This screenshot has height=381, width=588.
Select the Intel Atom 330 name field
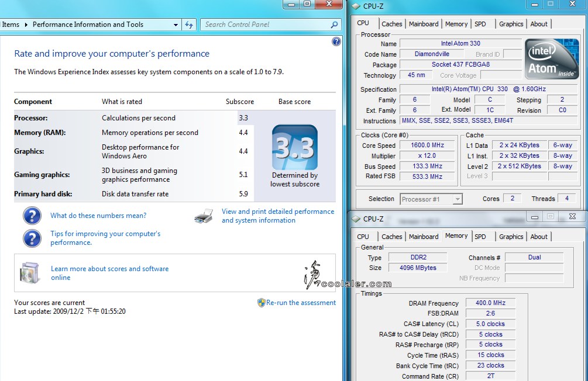(x=460, y=43)
